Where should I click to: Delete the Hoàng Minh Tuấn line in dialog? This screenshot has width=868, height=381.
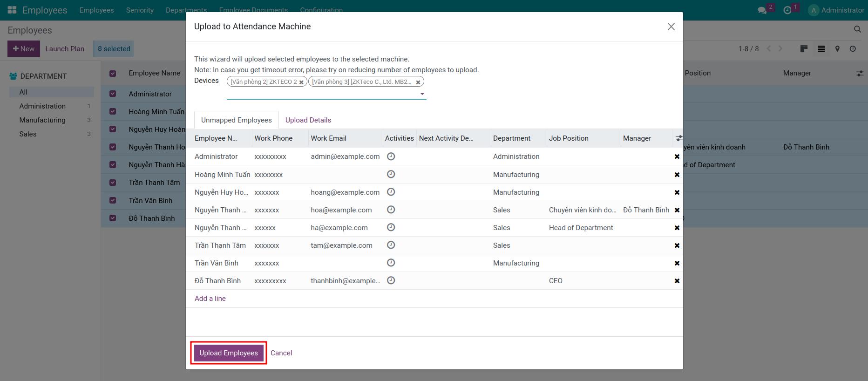677,175
